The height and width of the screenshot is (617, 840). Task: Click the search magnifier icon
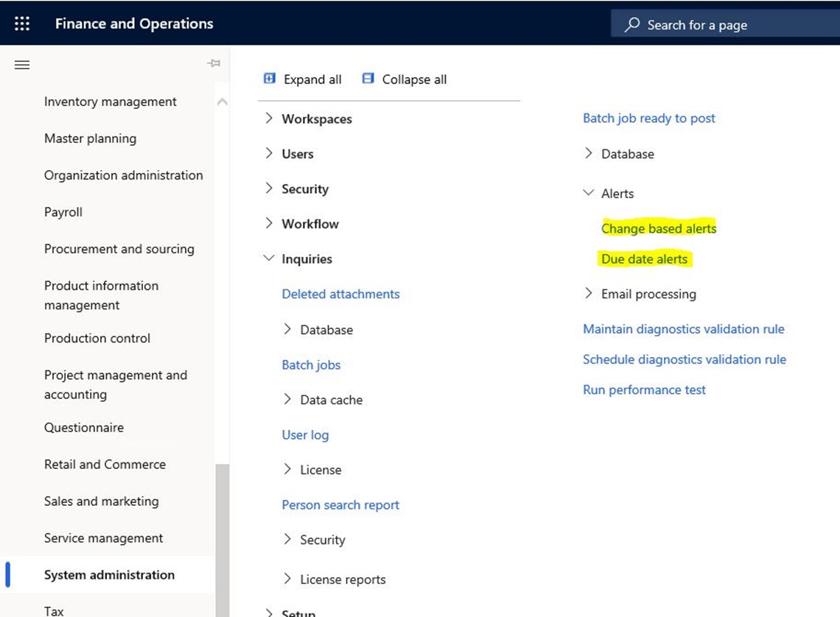632,25
